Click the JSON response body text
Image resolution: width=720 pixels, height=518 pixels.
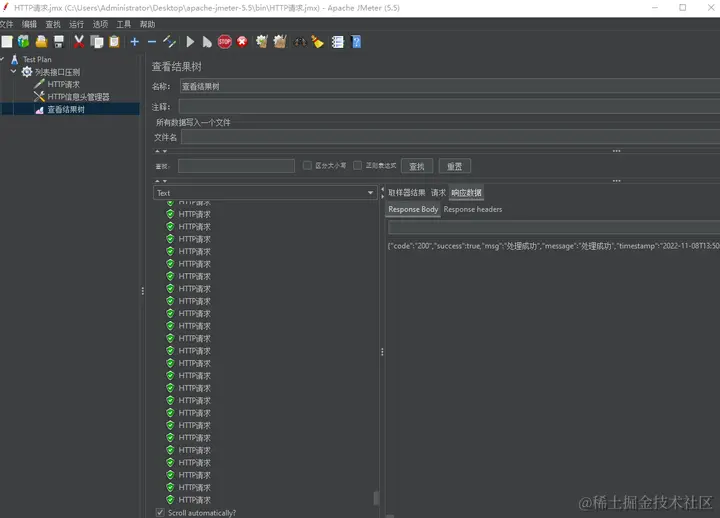(553, 246)
